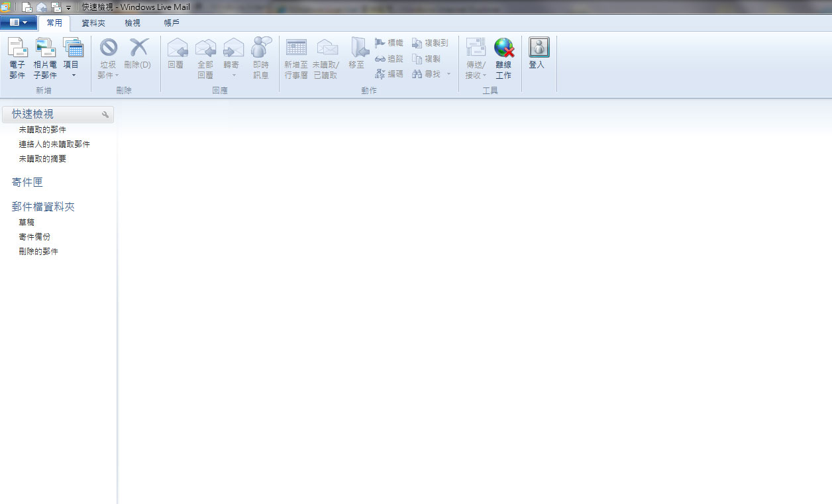Open 連絡人的未讀取郵件 quick view
832x504 pixels.
tap(54, 144)
